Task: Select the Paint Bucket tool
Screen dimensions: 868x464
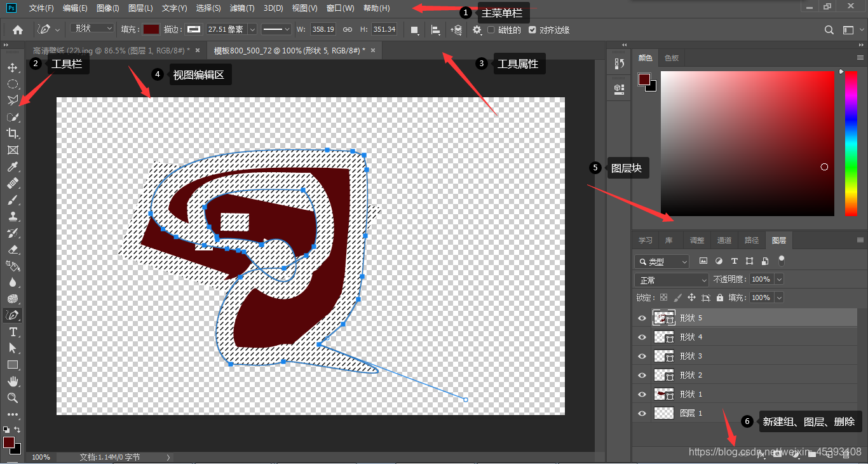Action: 12,266
